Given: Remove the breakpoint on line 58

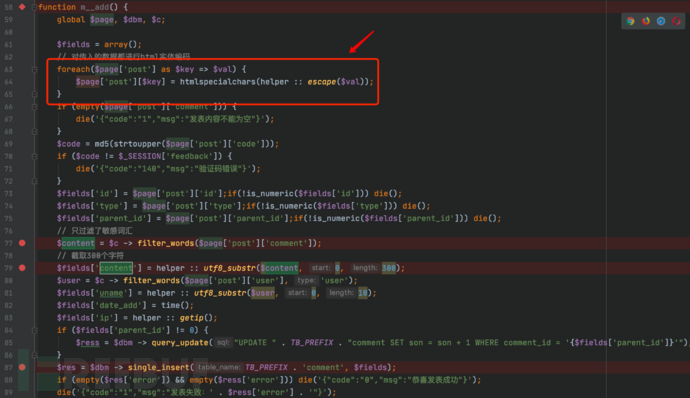Looking at the screenshot, I should [22, 7].
